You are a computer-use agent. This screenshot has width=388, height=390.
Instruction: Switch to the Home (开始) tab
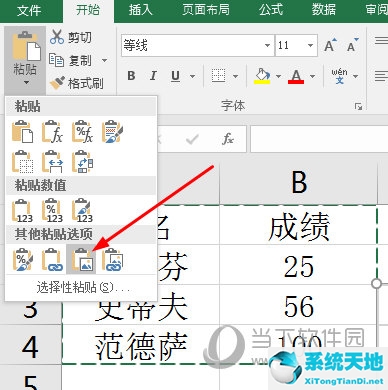pyautogui.click(x=88, y=10)
